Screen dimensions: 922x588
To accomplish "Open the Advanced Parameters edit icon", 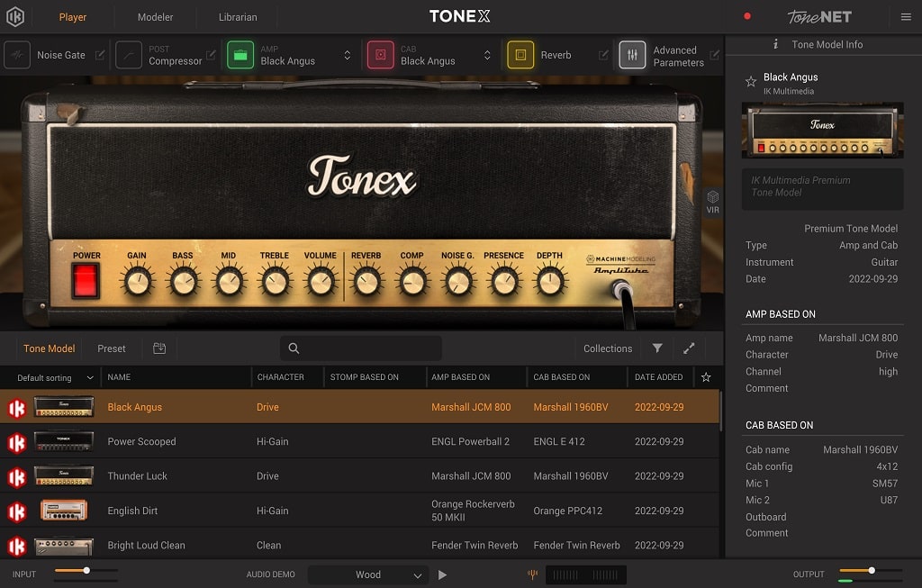I will [x=714, y=55].
